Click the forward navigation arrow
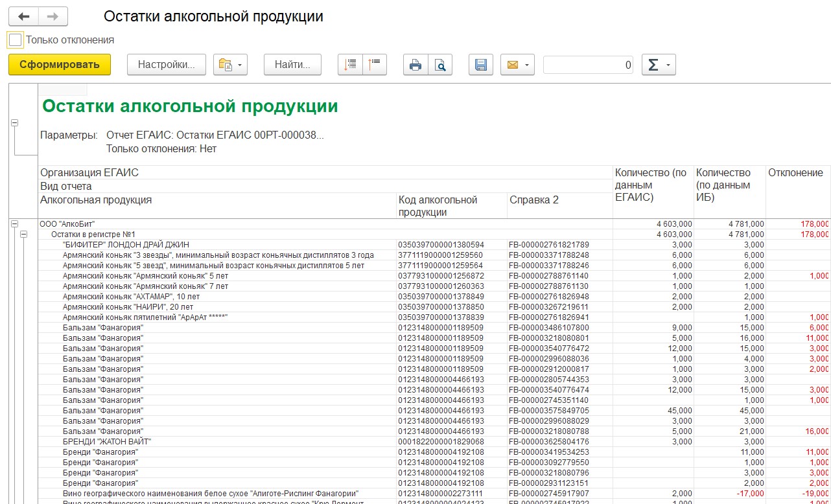 coord(53,17)
